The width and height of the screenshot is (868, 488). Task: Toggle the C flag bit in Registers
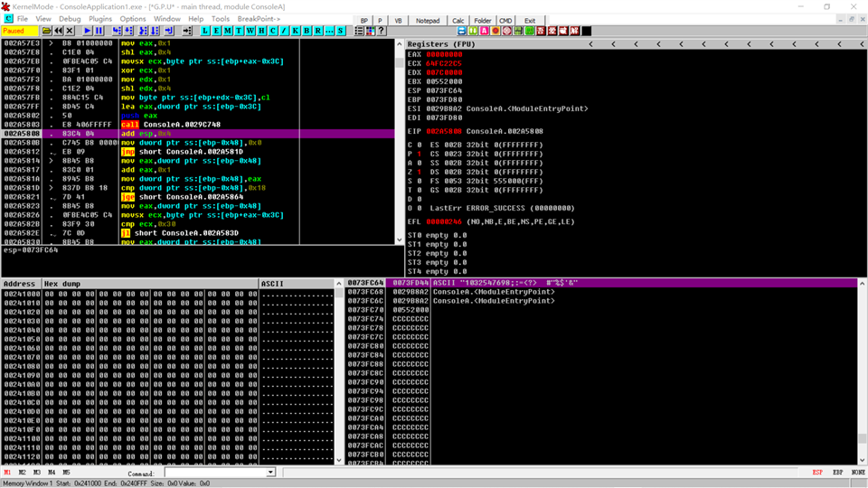point(419,144)
